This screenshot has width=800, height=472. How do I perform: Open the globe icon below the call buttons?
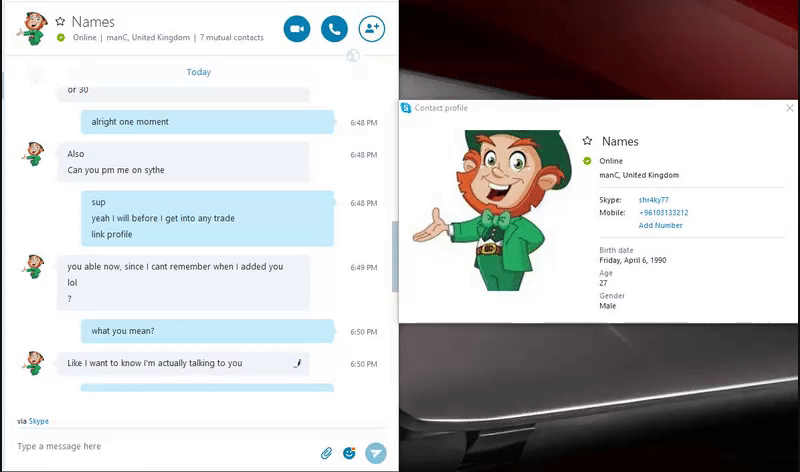click(x=353, y=56)
